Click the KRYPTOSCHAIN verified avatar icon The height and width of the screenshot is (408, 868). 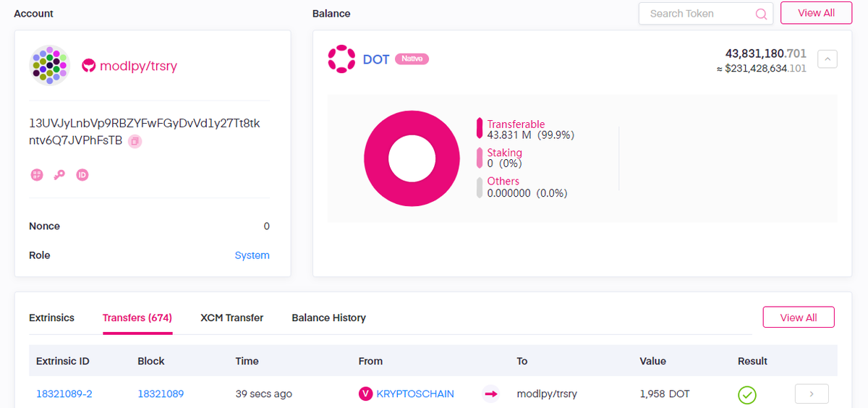coord(365,394)
